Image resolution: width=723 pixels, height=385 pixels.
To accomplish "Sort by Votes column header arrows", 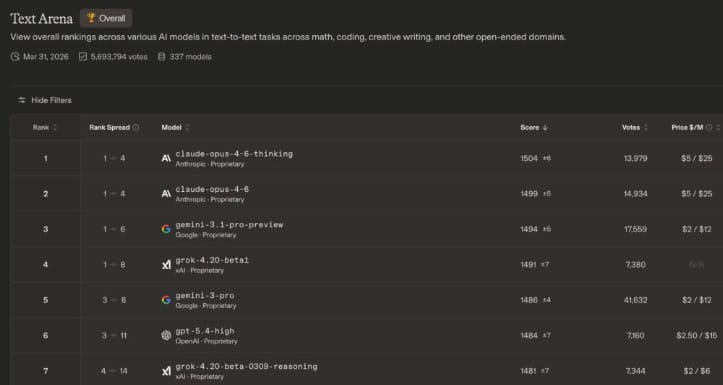I will point(646,127).
